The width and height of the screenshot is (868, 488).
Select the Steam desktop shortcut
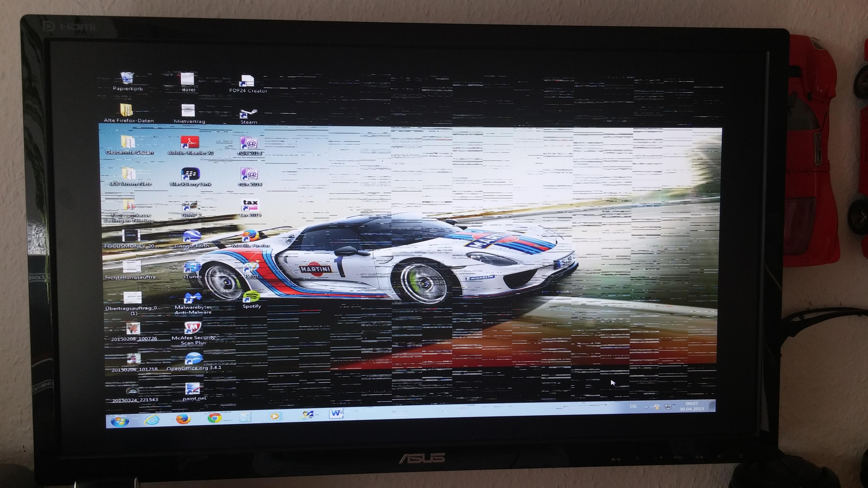pyautogui.click(x=248, y=114)
